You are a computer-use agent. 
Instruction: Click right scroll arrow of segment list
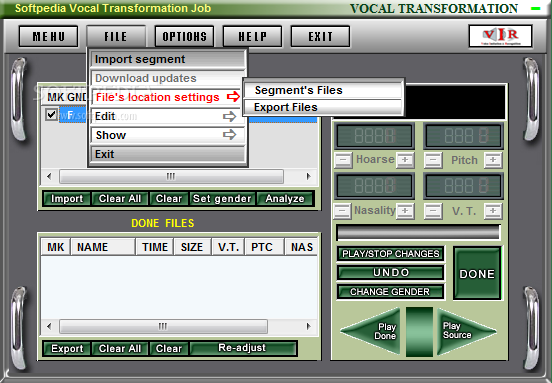[308, 176]
